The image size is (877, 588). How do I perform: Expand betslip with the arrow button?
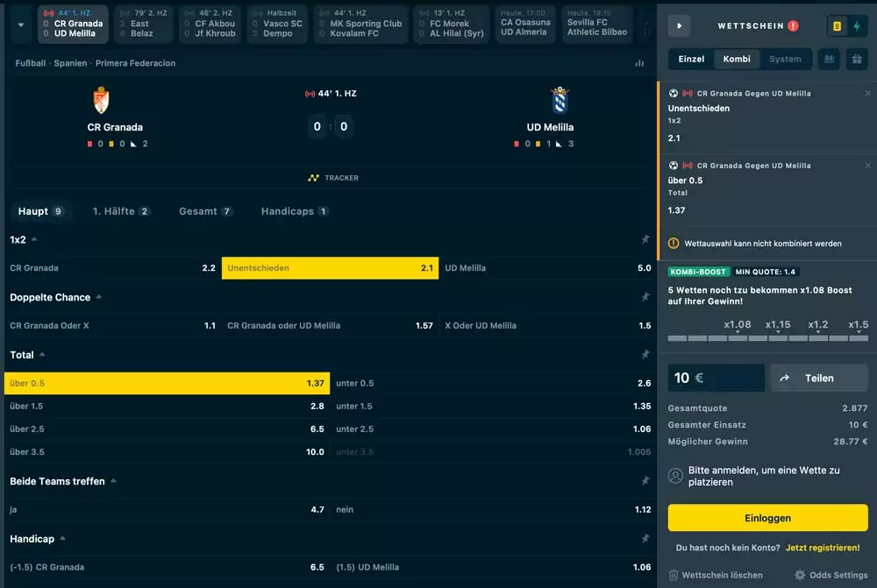tap(679, 25)
